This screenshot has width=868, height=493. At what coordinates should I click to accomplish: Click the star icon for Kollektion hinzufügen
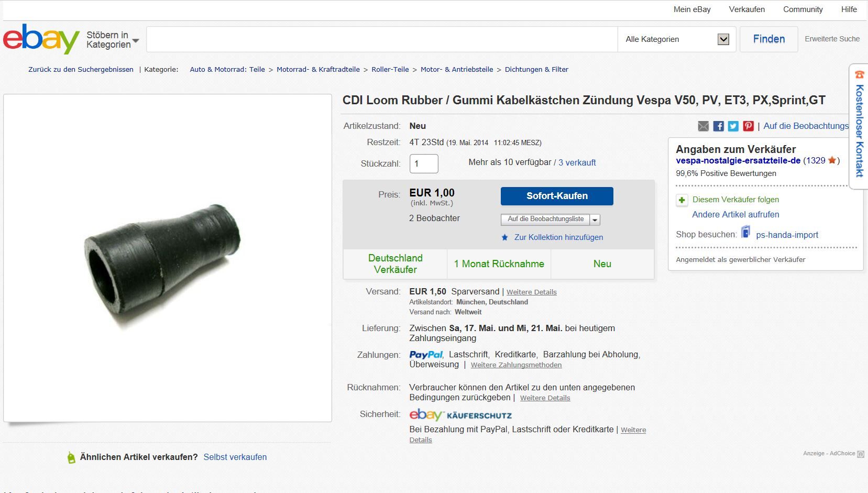(505, 237)
